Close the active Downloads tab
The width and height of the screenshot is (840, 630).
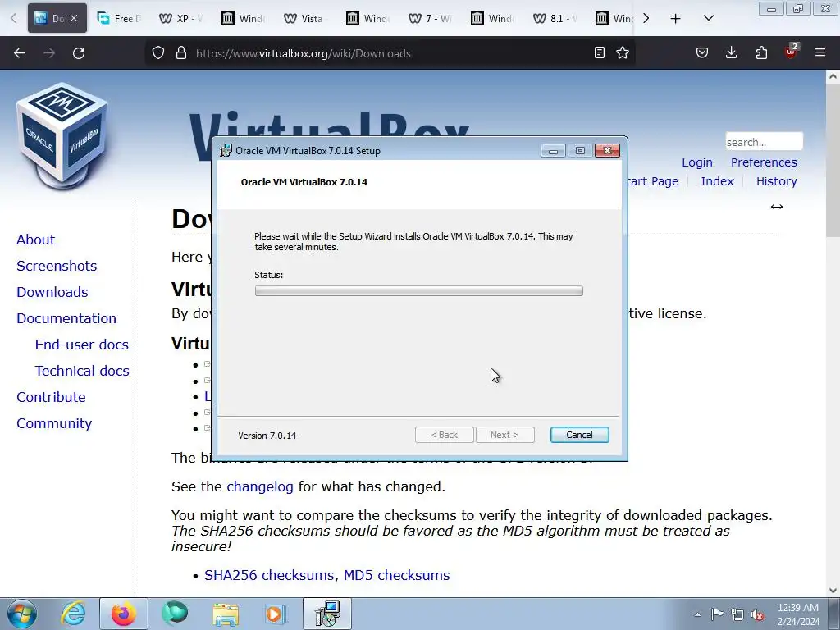click(x=74, y=18)
